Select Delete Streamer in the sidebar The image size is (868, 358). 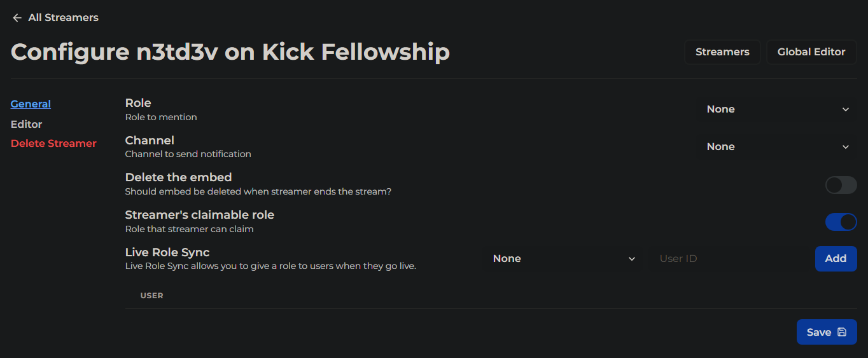(53, 144)
